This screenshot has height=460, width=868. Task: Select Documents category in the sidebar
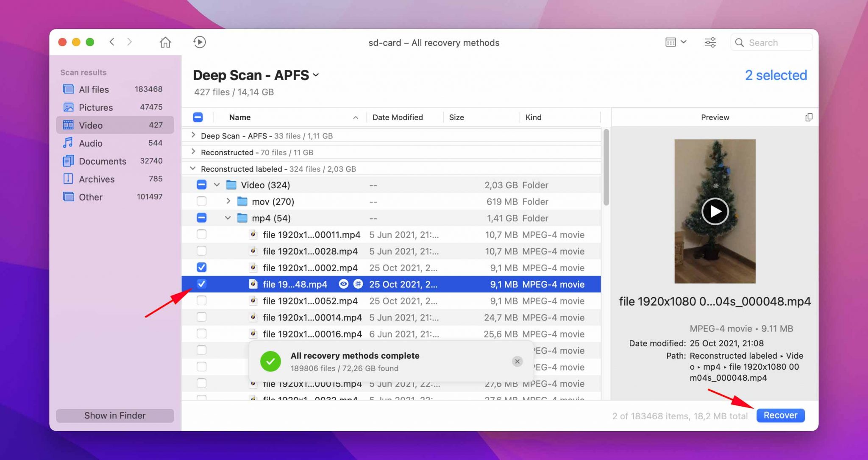(x=115, y=161)
